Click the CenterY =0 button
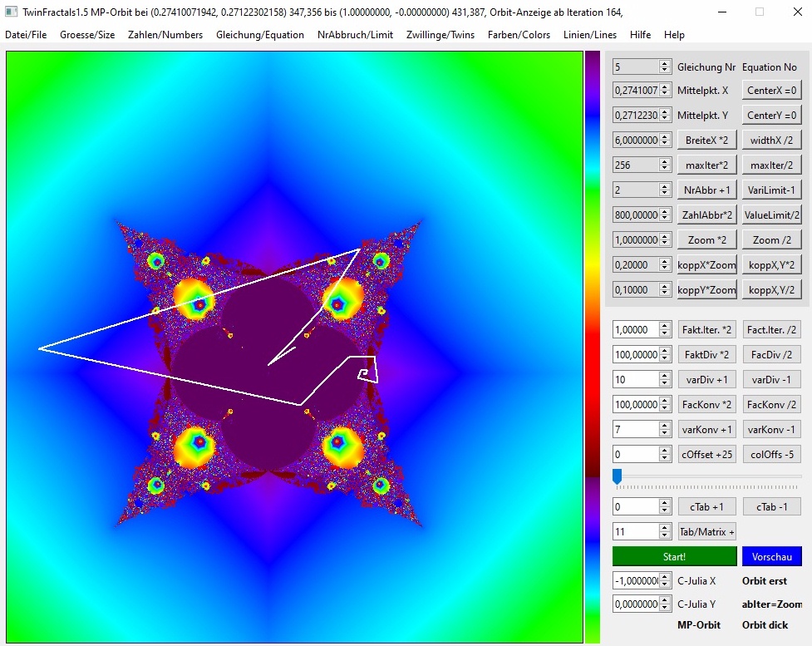812x646 pixels. click(771, 115)
